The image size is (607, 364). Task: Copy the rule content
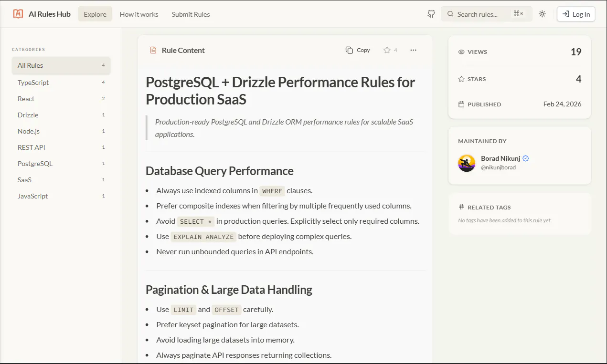358,50
